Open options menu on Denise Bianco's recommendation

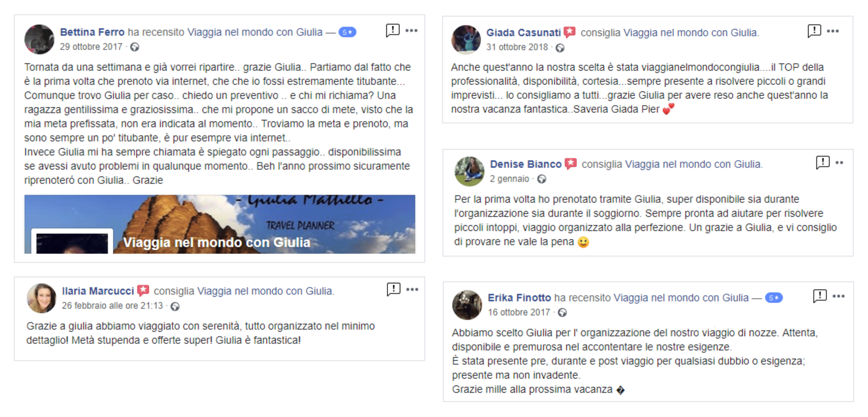click(x=839, y=163)
